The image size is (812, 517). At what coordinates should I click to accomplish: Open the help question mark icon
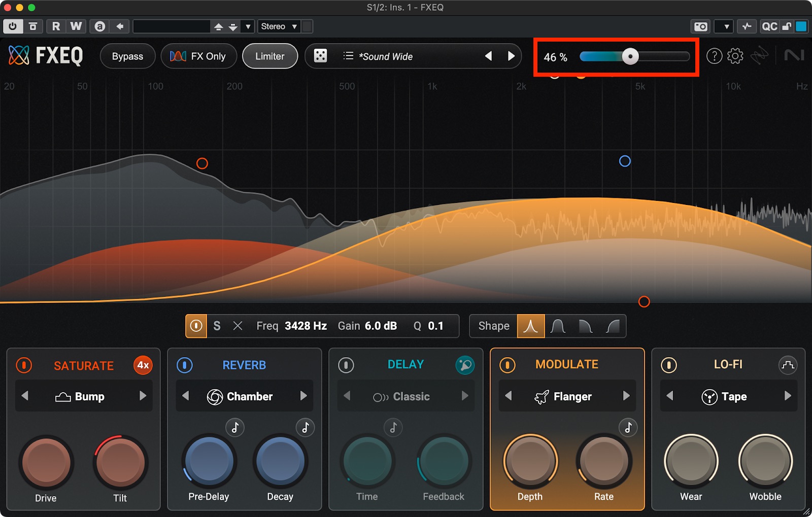(714, 56)
